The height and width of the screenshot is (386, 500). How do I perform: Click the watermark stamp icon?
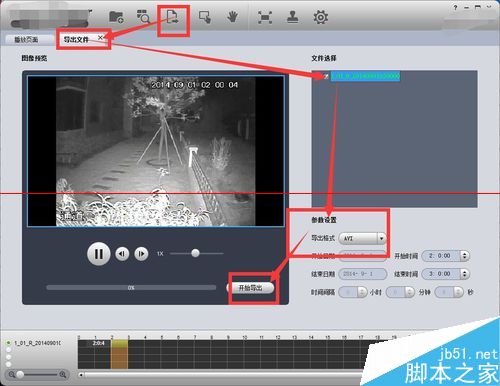click(293, 17)
